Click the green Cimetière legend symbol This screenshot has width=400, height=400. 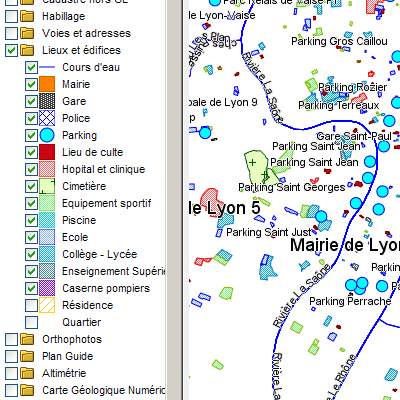point(47,186)
